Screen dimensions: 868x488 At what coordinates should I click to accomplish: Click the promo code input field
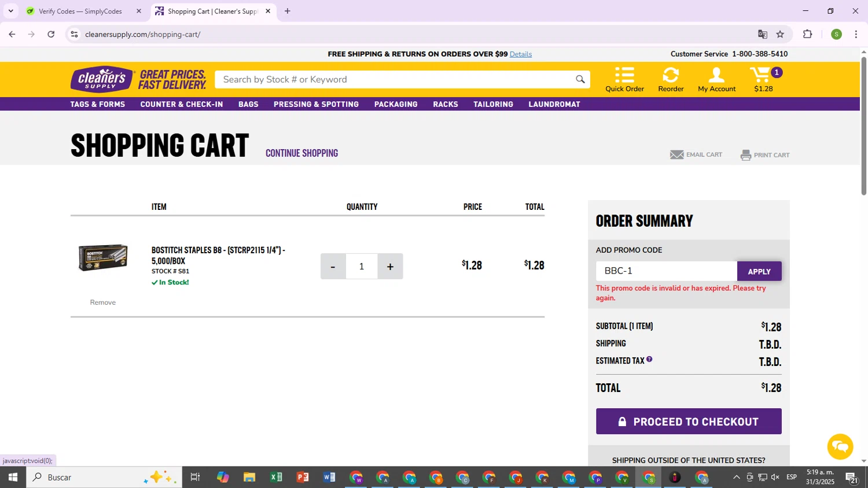tap(667, 271)
